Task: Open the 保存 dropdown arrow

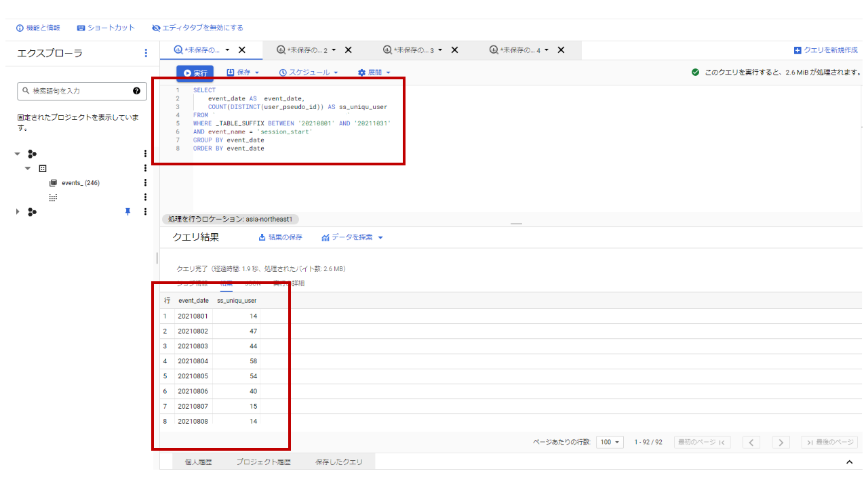Action: click(x=258, y=72)
